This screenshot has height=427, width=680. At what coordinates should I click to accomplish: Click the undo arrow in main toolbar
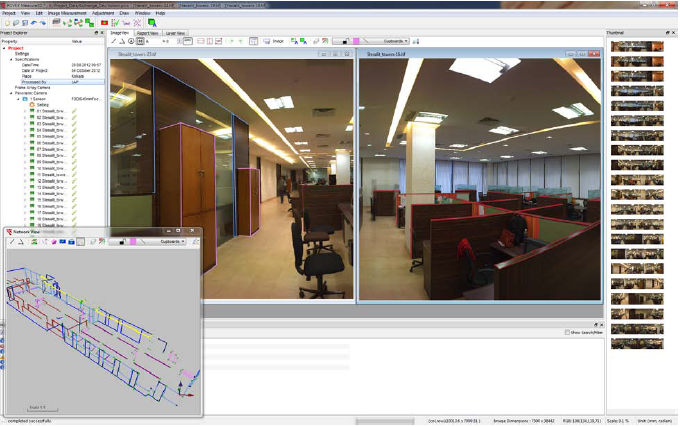[34, 22]
